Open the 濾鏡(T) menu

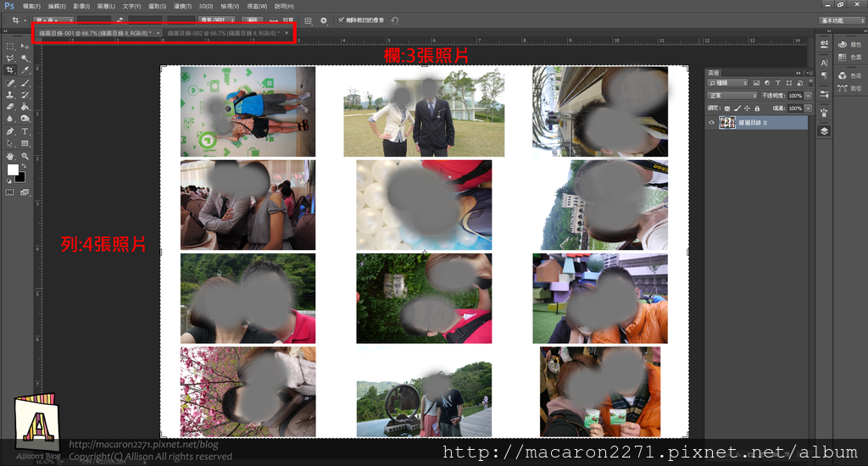click(183, 6)
